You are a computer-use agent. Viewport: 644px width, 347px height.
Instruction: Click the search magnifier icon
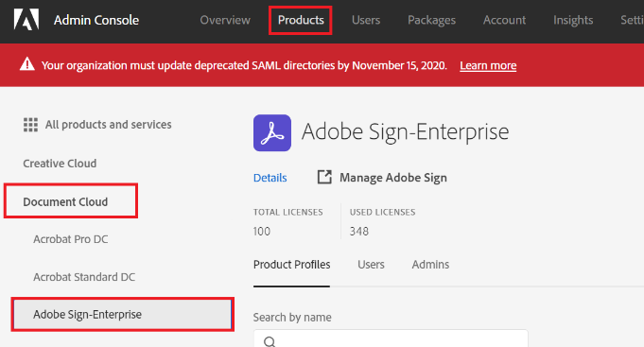coord(270,341)
